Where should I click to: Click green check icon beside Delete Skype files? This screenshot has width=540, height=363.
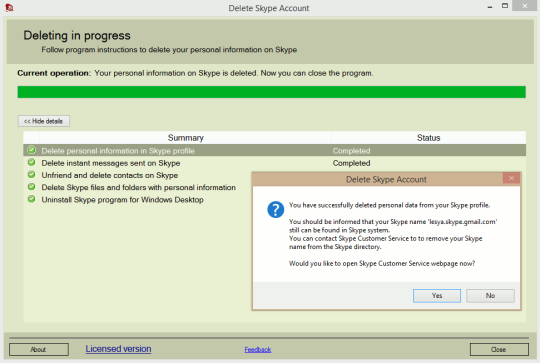[x=32, y=187]
